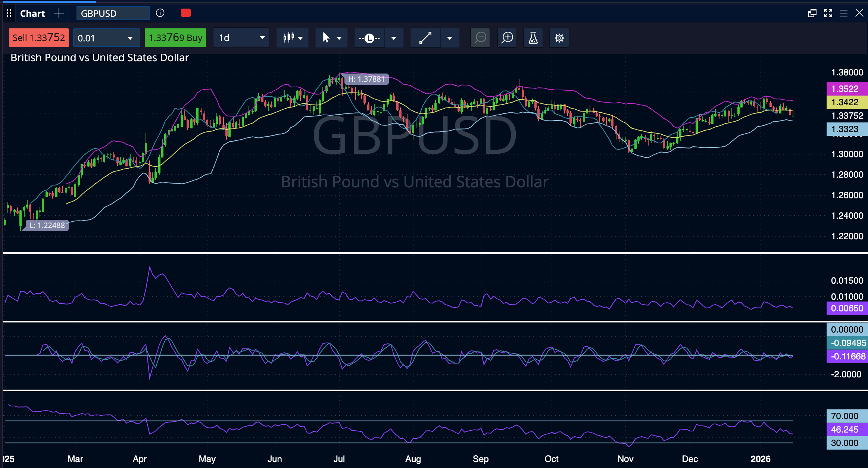
Task: Open the flask experimental features icon
Action: [533, 38]
